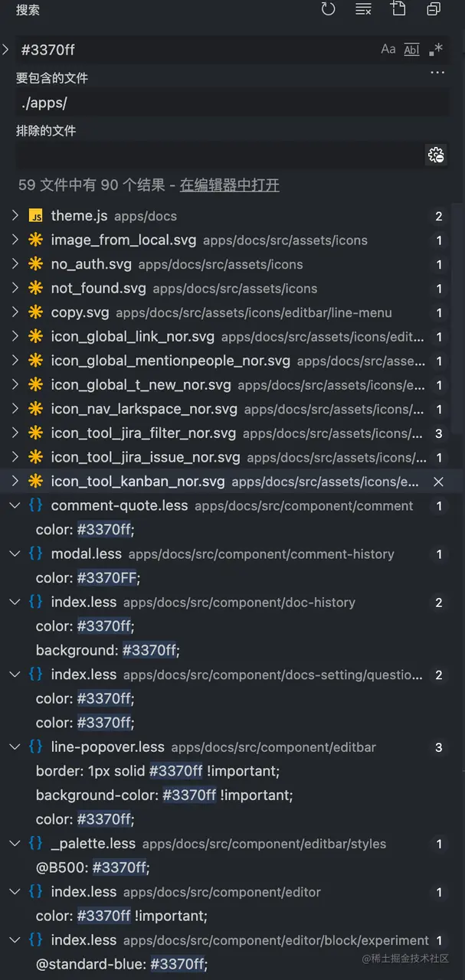Expand icon_global_link_nor.svg results
This screenshot has height=980, width=465.
tap(15, 337)
